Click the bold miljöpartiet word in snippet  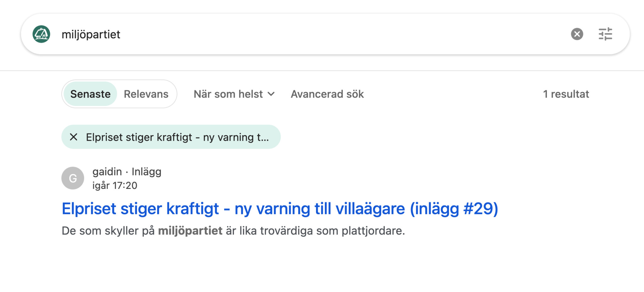pos(190,231)
